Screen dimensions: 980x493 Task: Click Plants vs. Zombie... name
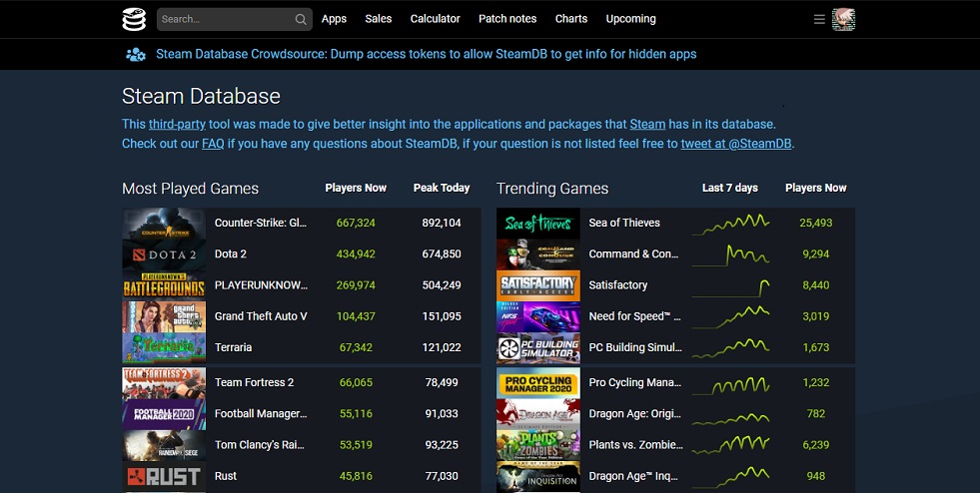click(x=635, y=445)
